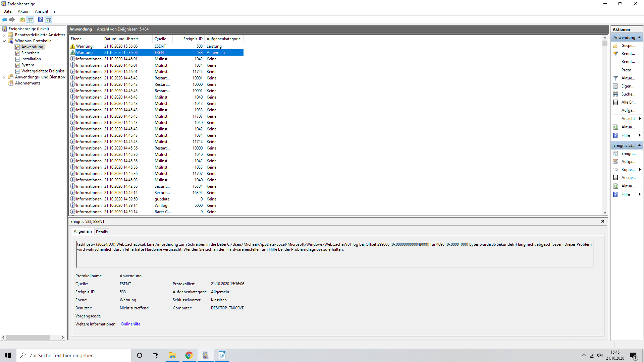Click the binoculars Suche action icon
644x362 pixels.
615,94
